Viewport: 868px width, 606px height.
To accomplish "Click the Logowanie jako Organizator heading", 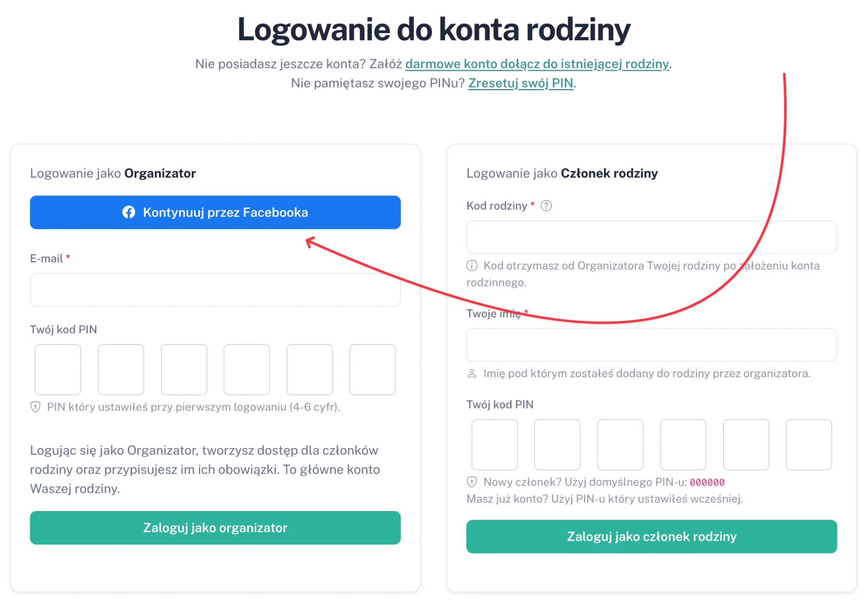I will 113,173.
